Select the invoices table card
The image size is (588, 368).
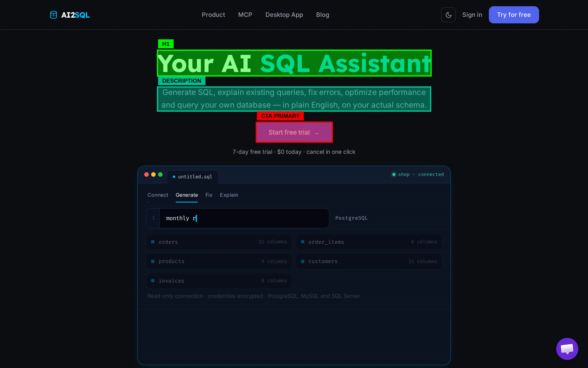click(219, 281)
